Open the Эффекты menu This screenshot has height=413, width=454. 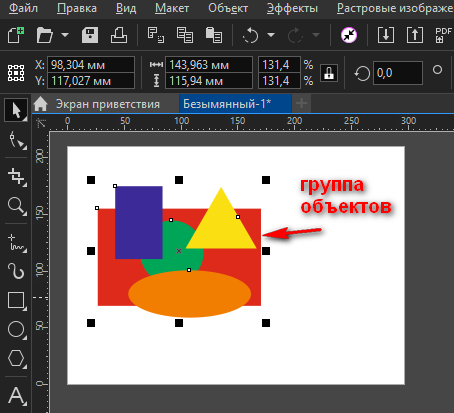tap(292, 8)
